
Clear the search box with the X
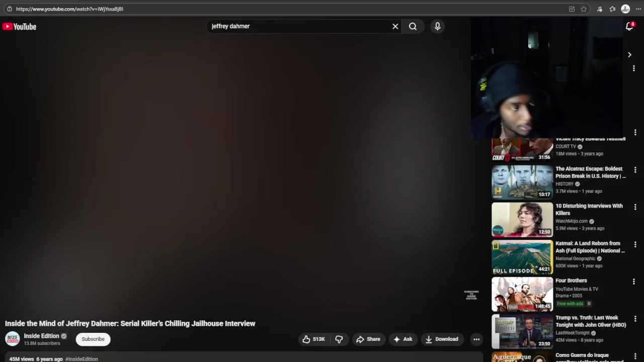(395, 26)
